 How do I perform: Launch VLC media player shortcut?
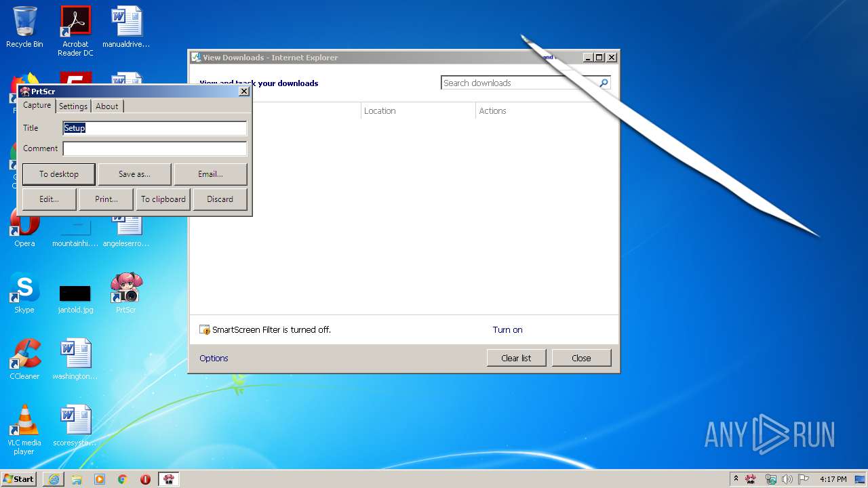coord(24,430)
